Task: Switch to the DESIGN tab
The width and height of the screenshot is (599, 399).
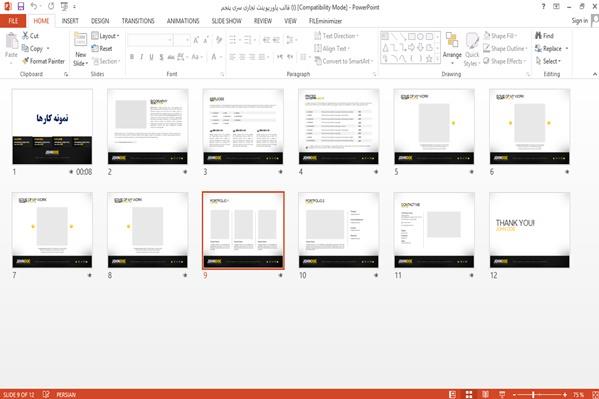Action: pyautogui.click(x=100, y=21)
